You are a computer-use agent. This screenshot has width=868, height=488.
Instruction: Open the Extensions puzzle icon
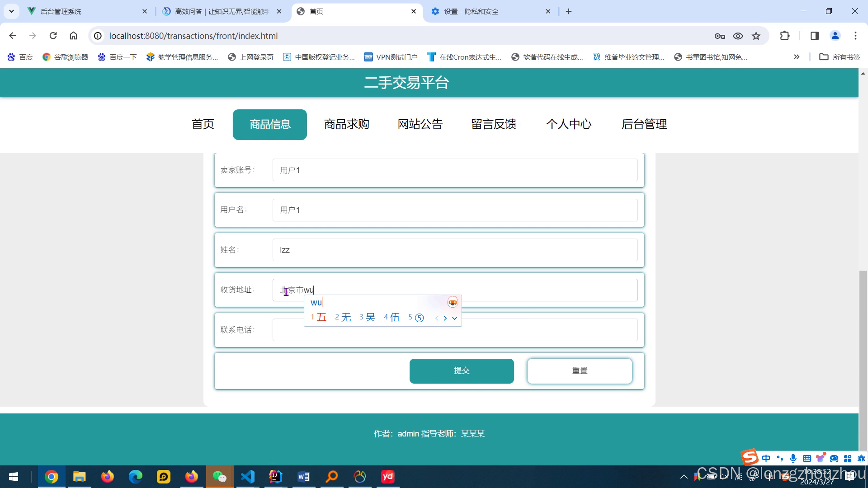pos(785,36)
